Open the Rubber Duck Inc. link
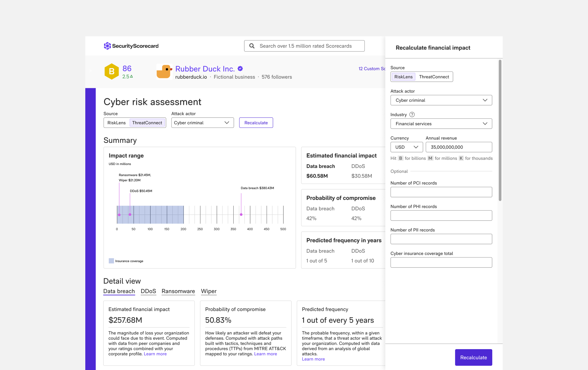 point(205,69)
